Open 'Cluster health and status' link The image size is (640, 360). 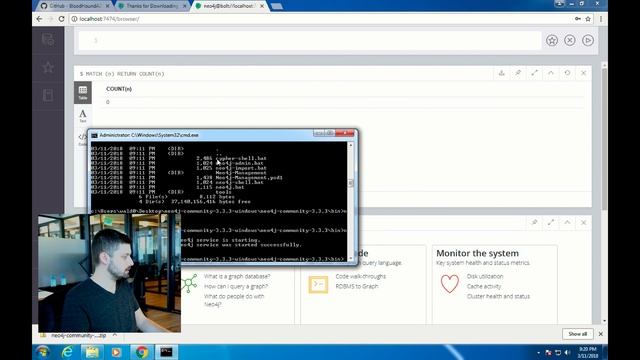498,296
